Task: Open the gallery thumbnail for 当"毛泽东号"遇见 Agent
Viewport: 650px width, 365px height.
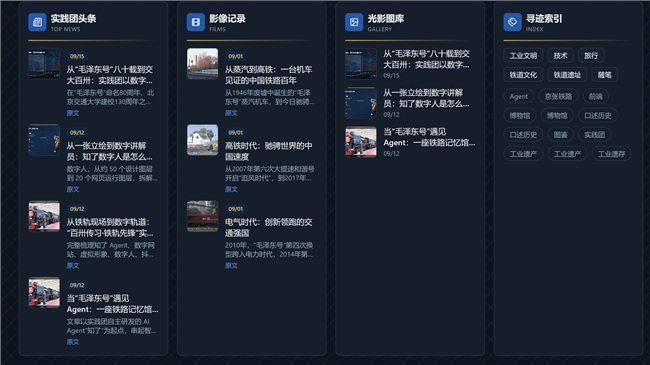Action: [361, 142]
